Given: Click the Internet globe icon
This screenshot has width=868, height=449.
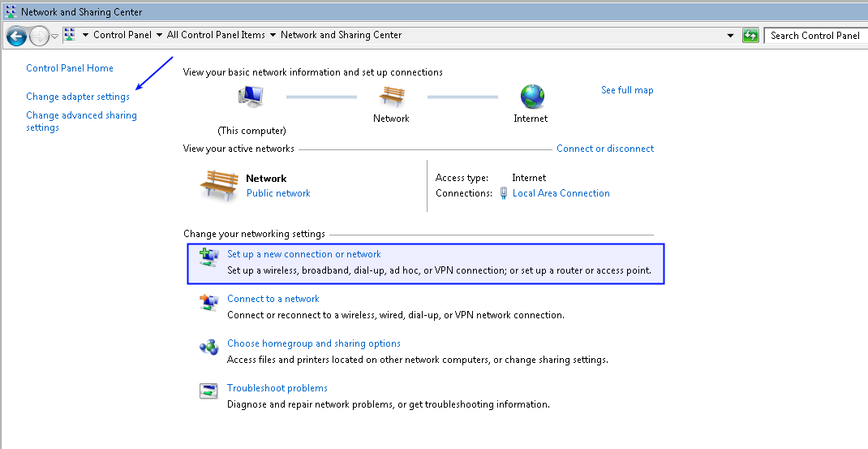Looking at the screenshot, I should click(532, 97).
